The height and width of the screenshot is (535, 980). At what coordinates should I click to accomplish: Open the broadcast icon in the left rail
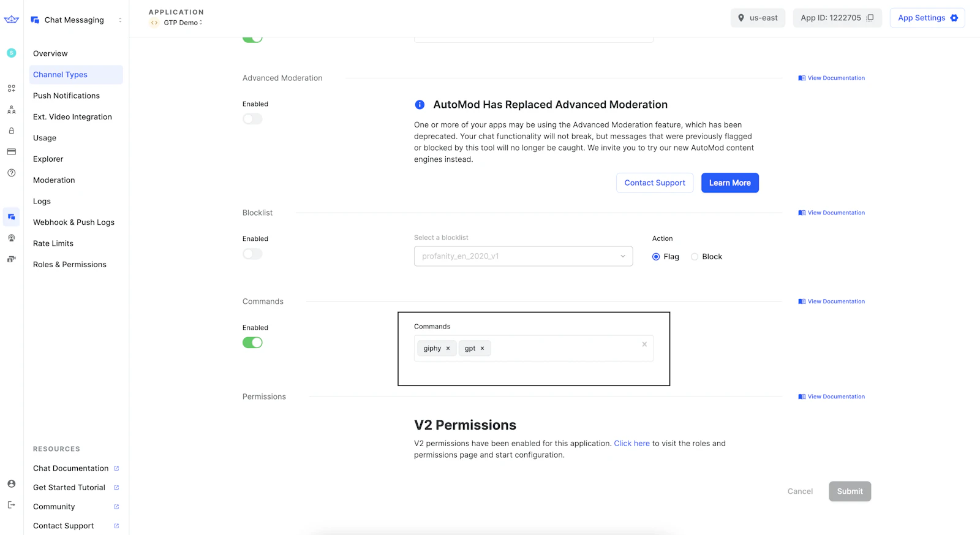pyautogui.click(x=11, y=238)
